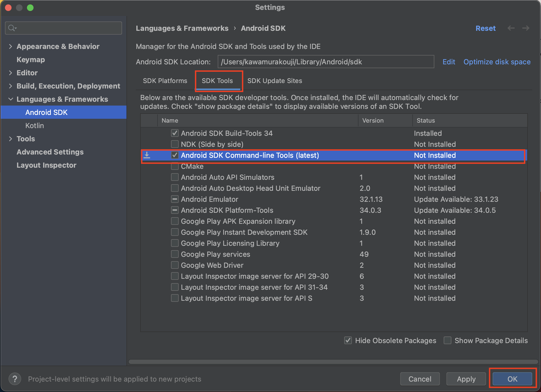This screenshot has height=392, width=541.
Task: Open the SDK Update Sites tab
Action: pyautogui.click(x=275, y=81)
